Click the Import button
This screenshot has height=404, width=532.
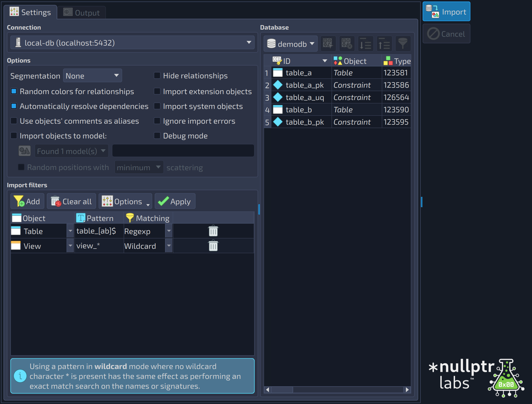446,12
